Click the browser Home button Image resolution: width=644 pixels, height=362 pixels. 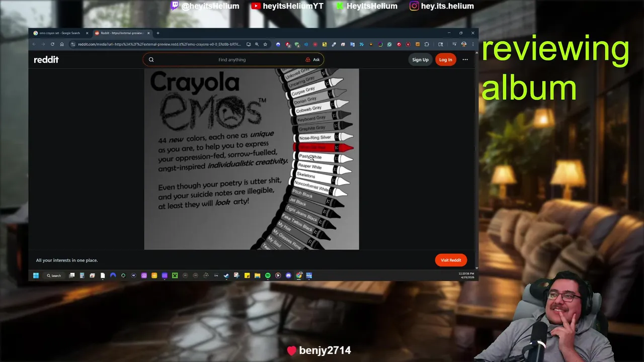(x=62, y=44)
